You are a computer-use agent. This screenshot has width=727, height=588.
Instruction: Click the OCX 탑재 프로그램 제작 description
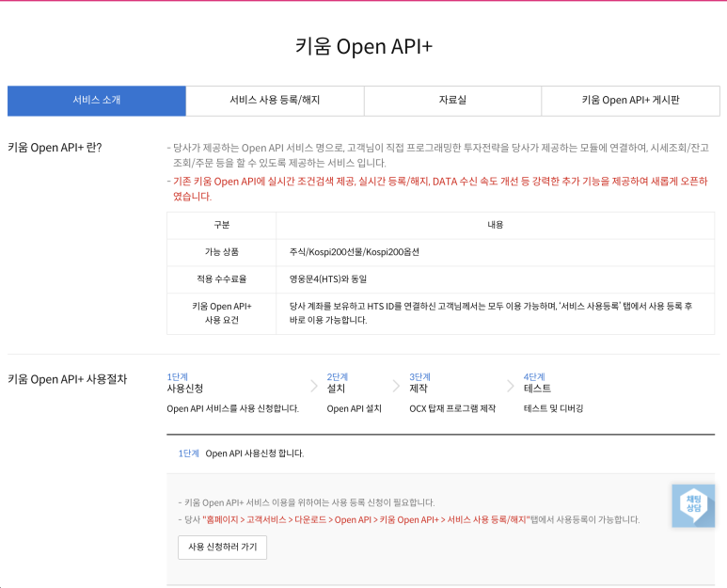(x=452, y=408)
